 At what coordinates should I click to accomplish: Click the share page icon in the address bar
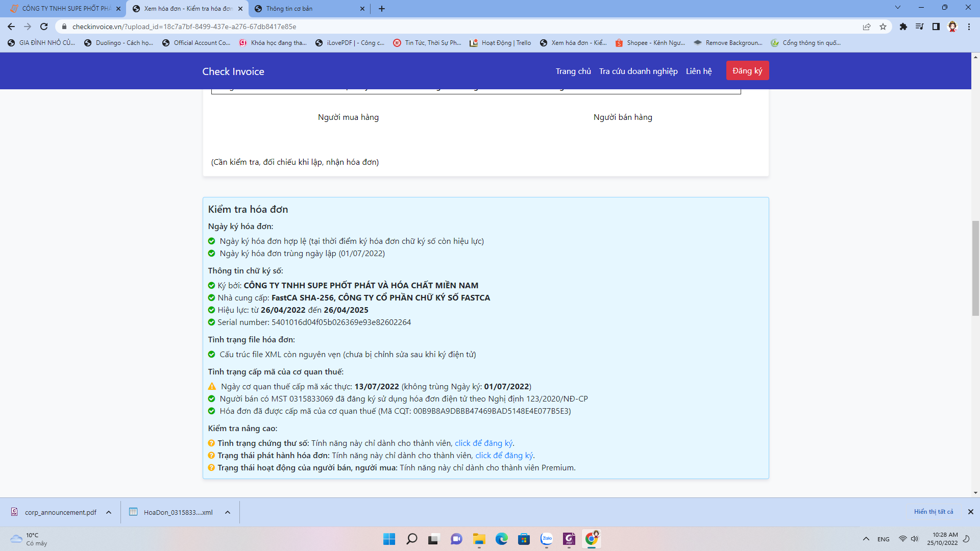[867, 27]
